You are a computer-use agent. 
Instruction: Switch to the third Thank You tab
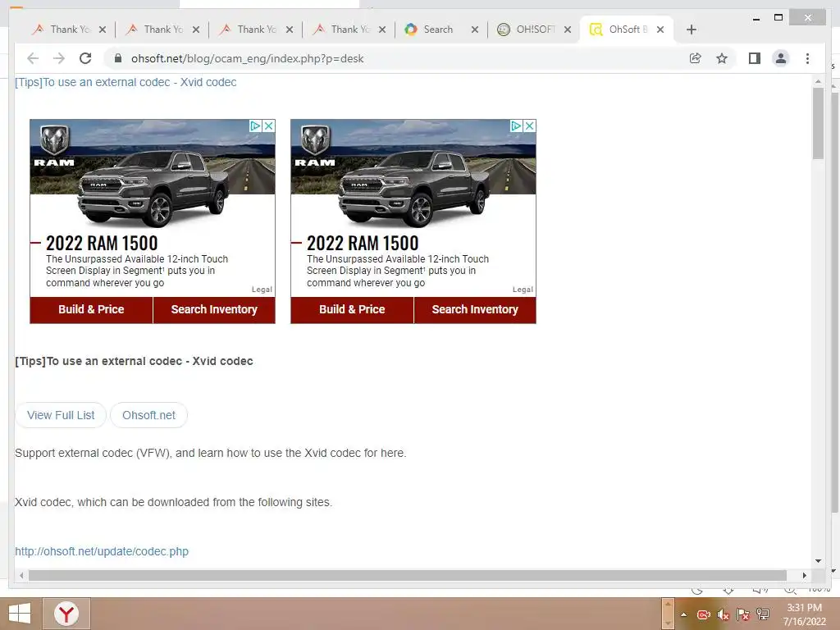pyautogui.click(x=249, y=30)
